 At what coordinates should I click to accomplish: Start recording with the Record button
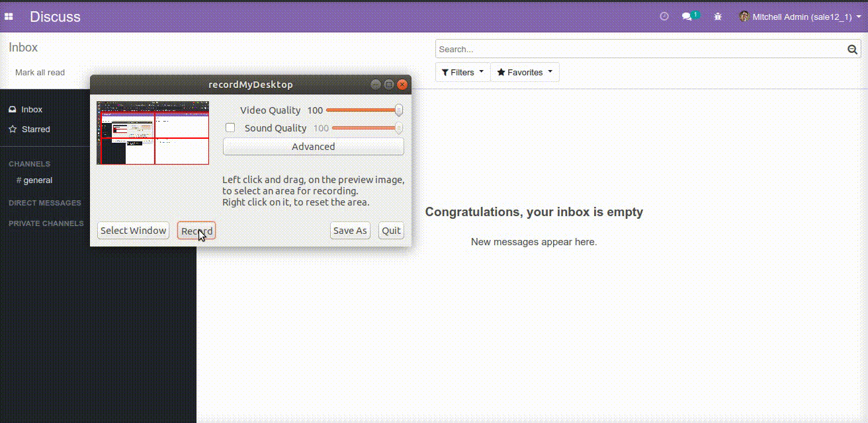pyautogui.click(x=196, y=231)
